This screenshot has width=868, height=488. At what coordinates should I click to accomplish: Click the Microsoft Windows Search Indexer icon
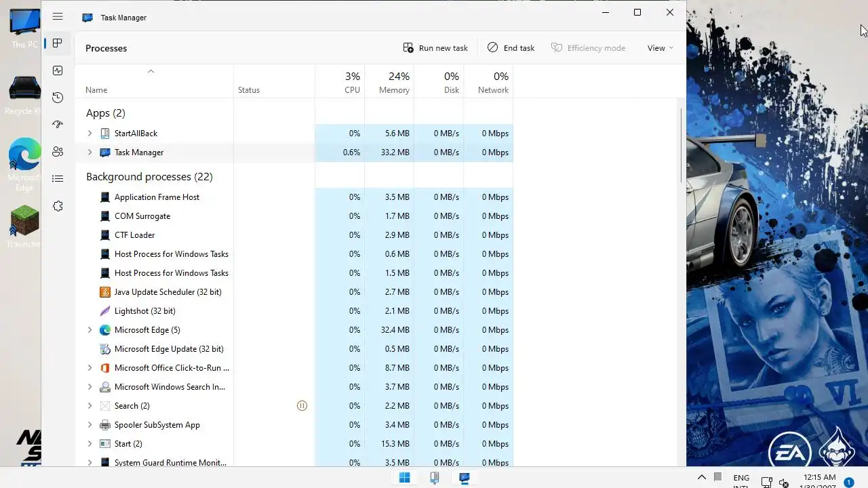tap(105, 387)
